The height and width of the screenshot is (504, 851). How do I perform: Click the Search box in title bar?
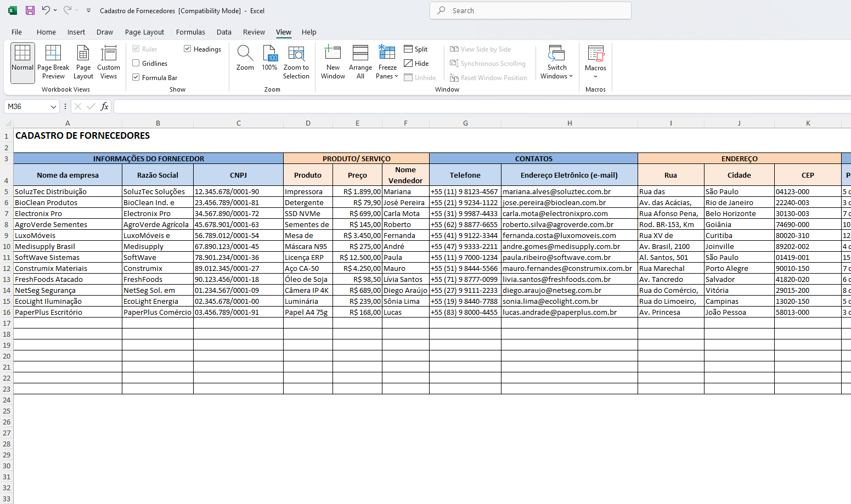pyautogui.click(x=530, y=10)
